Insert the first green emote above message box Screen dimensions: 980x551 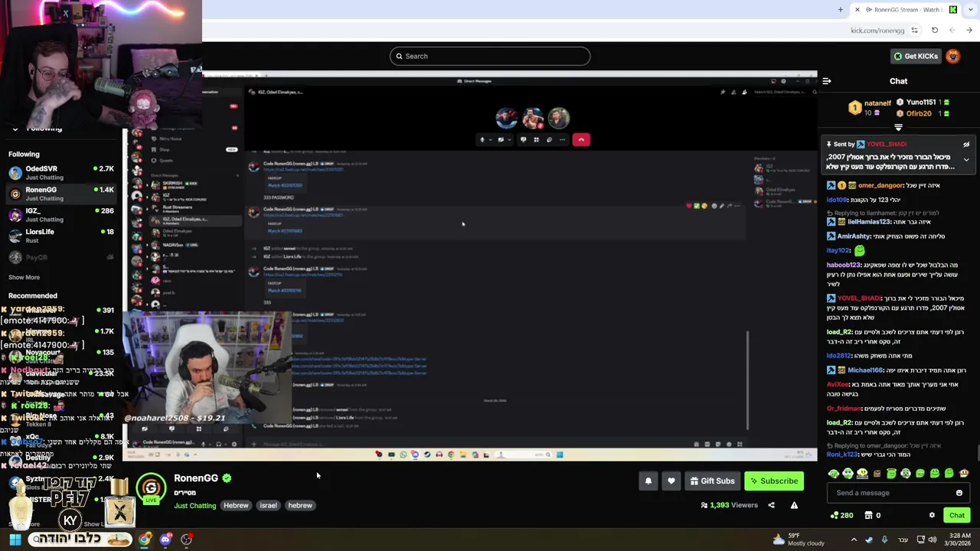[833, 474]
